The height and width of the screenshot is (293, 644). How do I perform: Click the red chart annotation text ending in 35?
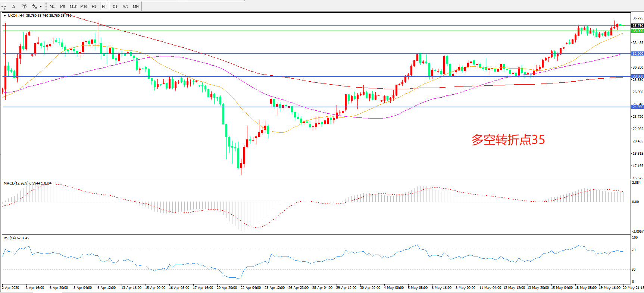508,140
